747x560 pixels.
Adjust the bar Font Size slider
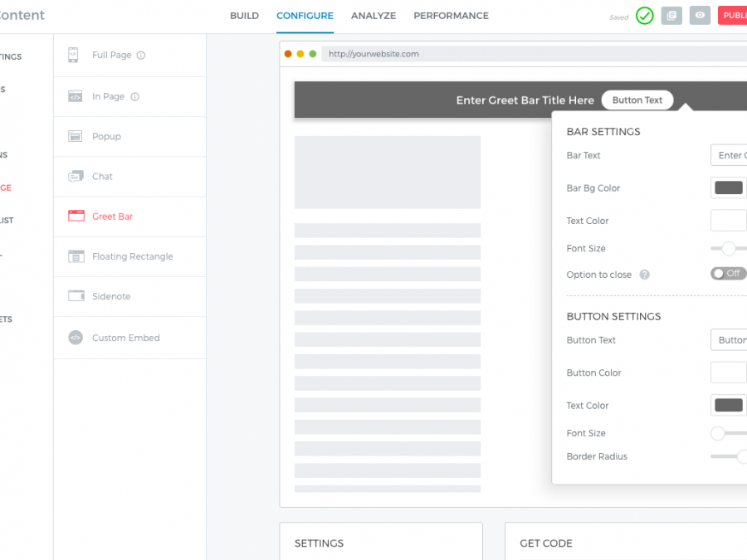point(728,248)
